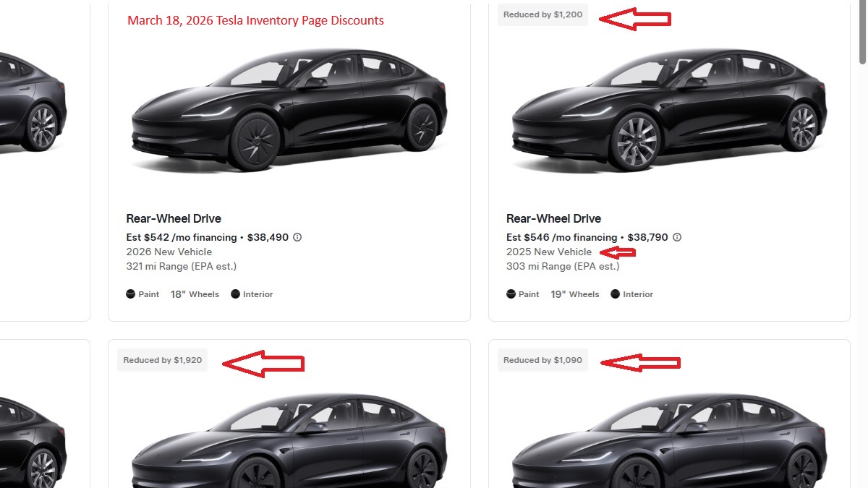The width and height of the screenshot is (868, 488).
Task: Click the Reduced by $1,090 badge
Action: tap(542, 359)
